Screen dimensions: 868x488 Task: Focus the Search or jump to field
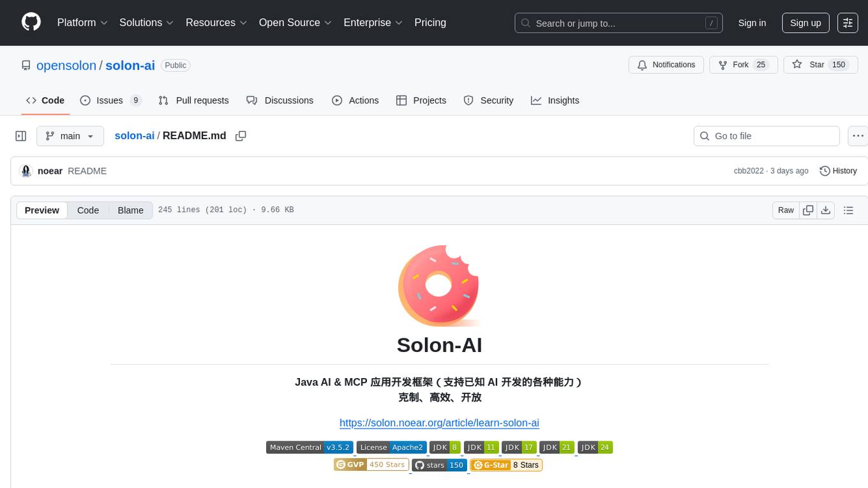tap(618, 23)
